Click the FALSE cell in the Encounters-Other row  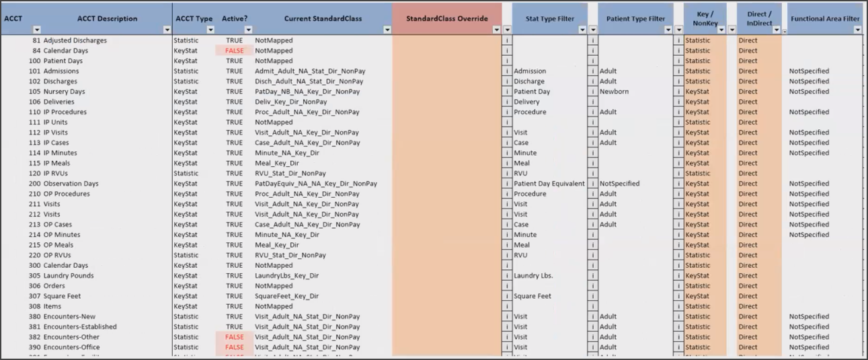click(235, 337)
